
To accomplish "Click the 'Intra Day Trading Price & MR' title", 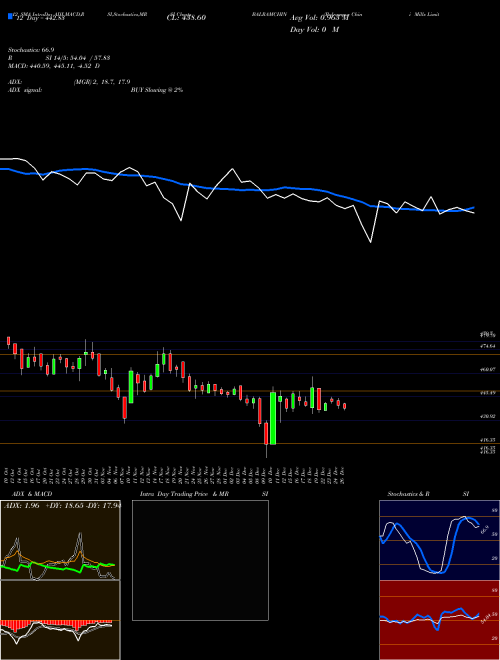I will pyautogui.click(x=184, y=494).
